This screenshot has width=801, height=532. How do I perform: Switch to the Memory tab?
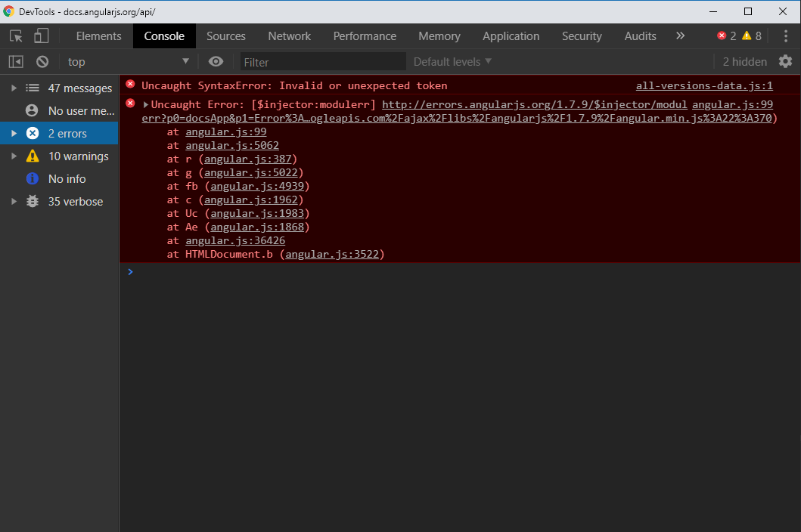tap(439, 36)
